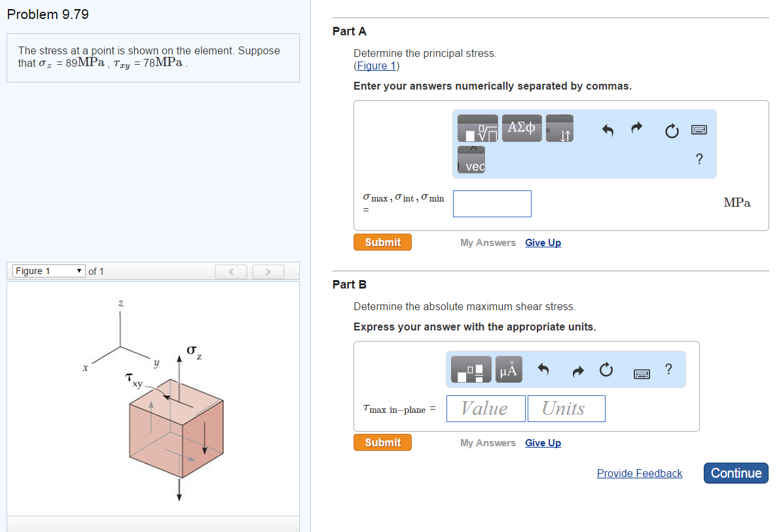Click Give Up link under Part B
Viewport: 781px width, 532px height.
[x=543, y=443]
